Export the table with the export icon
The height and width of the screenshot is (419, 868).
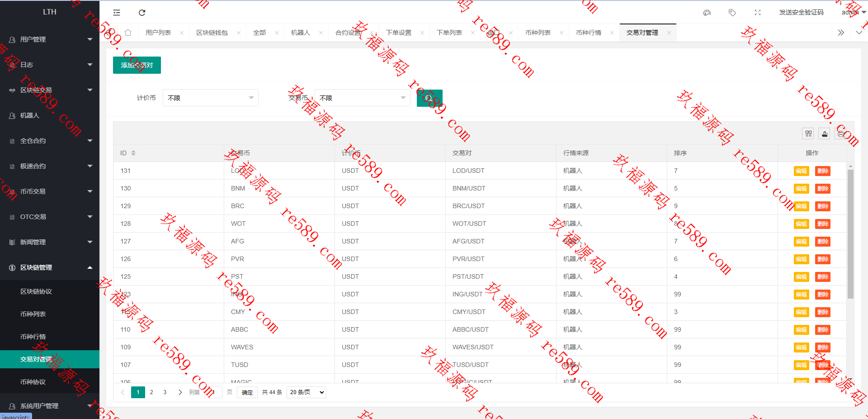pos(825,133)
